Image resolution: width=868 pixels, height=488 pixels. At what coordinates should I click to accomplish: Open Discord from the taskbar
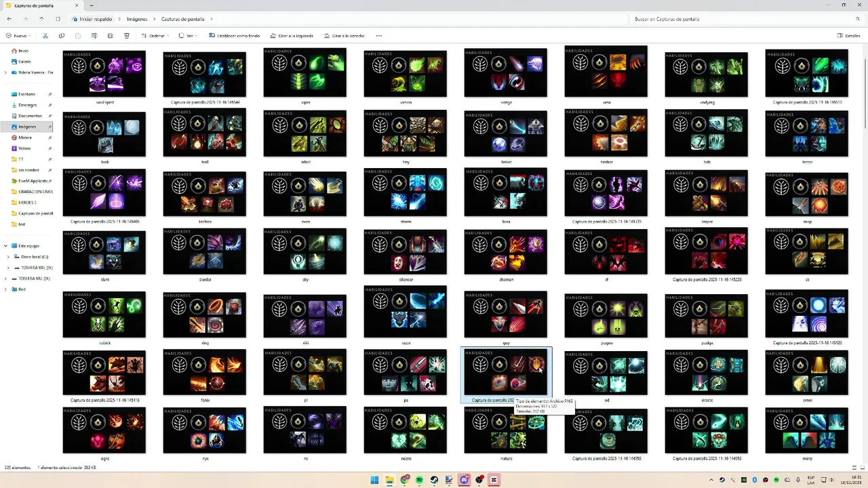[x=465, y=480]
